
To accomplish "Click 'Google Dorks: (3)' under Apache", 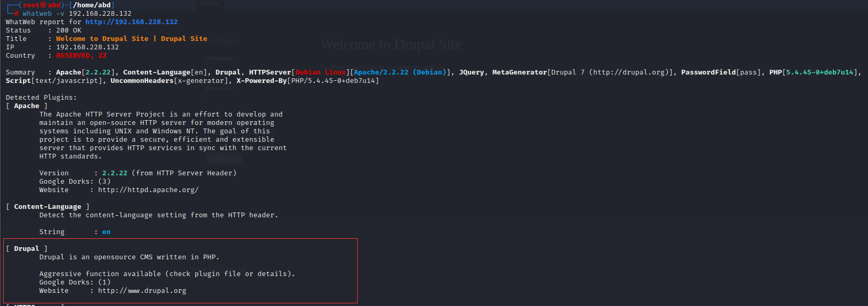I will tap(74, 182).
